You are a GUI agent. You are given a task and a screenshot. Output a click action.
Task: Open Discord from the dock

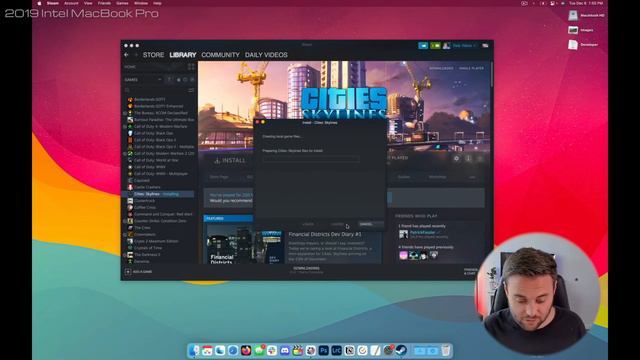(285, 350)
